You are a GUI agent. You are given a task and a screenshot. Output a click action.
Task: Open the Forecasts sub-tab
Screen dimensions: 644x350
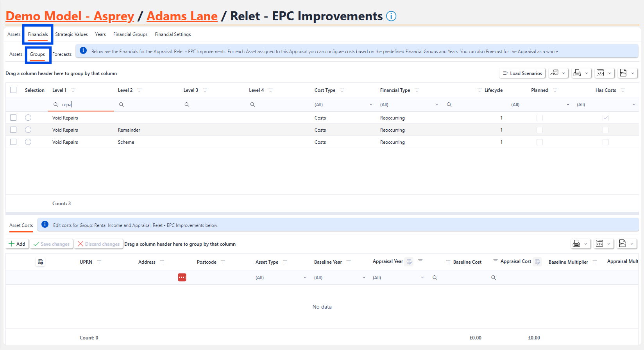pos(62,54)
